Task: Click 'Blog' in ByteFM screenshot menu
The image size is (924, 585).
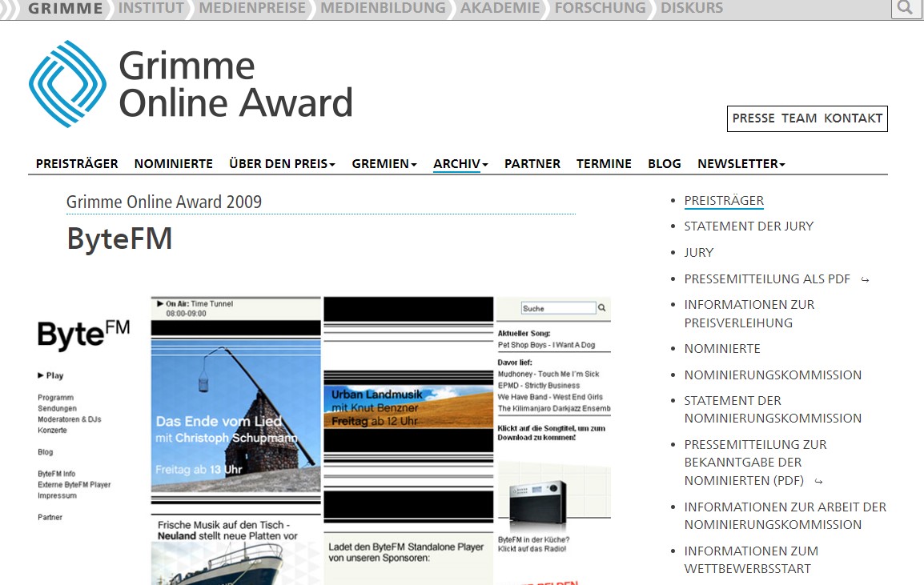Action: click(46, 452)
